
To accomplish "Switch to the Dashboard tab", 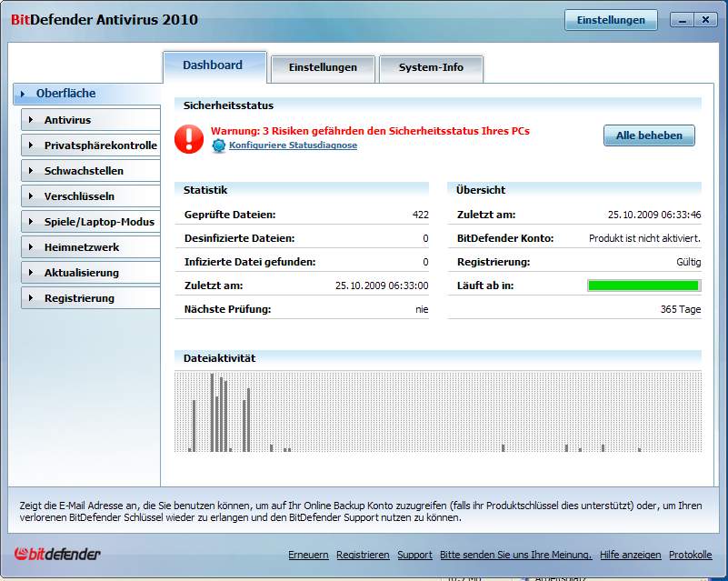I will click(215, 66).
